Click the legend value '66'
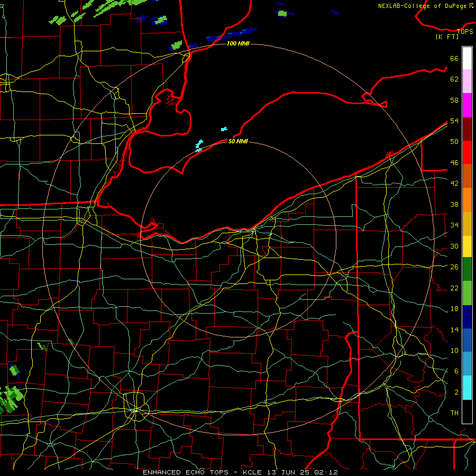This screenshot has height=476, width=476. (x=454, y=58)
